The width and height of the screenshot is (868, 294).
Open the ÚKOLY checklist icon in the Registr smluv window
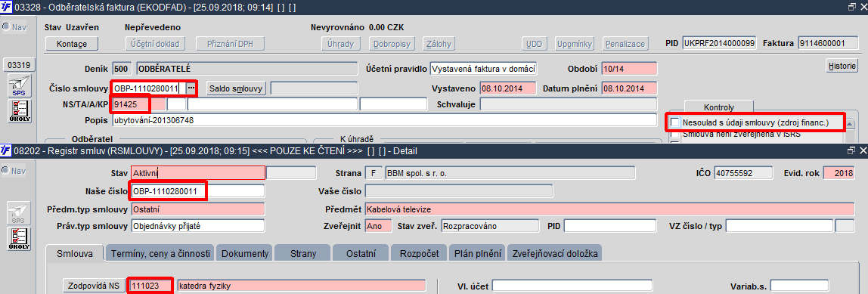click(20, 239)
